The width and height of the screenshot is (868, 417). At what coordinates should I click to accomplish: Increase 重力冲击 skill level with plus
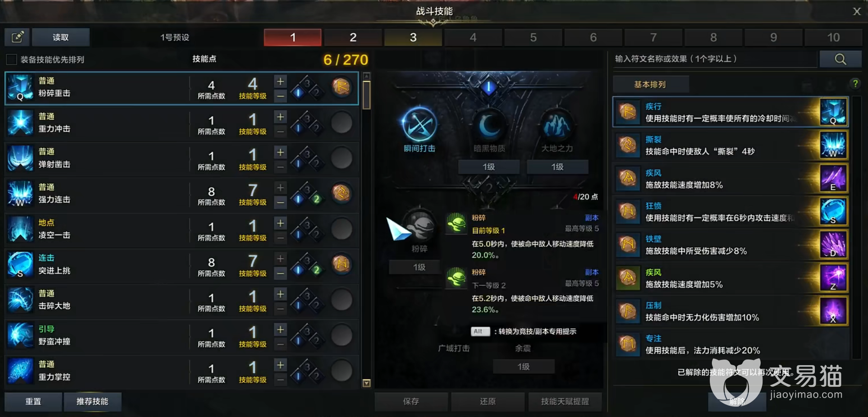pyautogui.click(x=281, y=117)
